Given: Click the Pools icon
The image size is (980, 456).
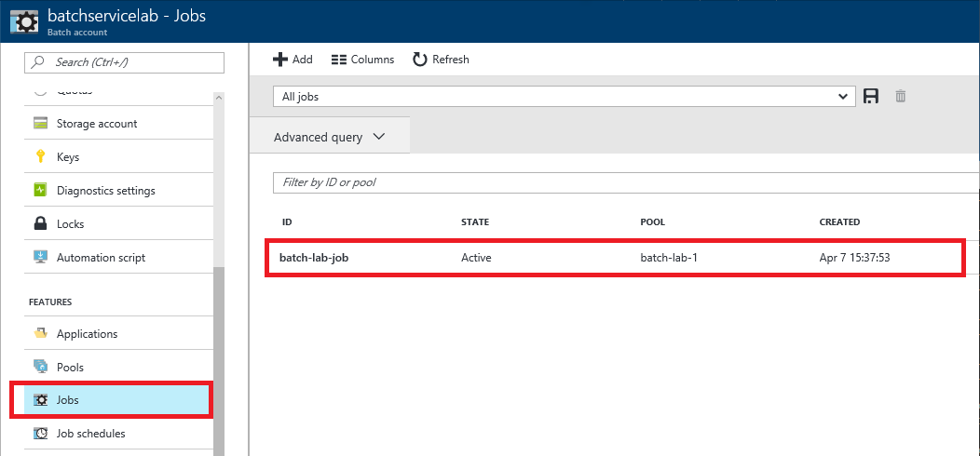Looking at the screenshot, I should (x=41, y=368).
